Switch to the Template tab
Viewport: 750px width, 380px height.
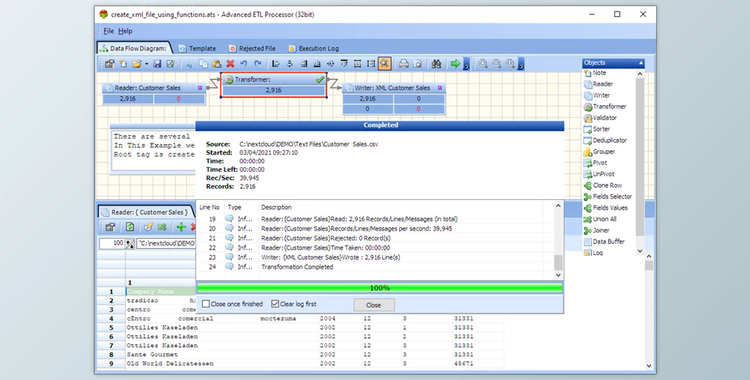198,48
